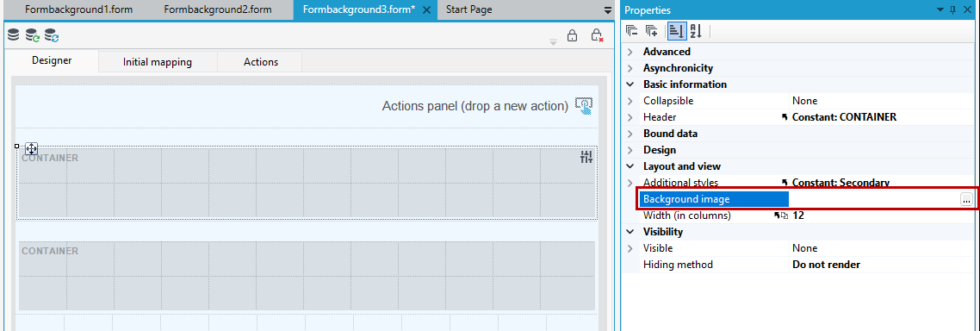Open the container settings sliders icon

point(586,158)
